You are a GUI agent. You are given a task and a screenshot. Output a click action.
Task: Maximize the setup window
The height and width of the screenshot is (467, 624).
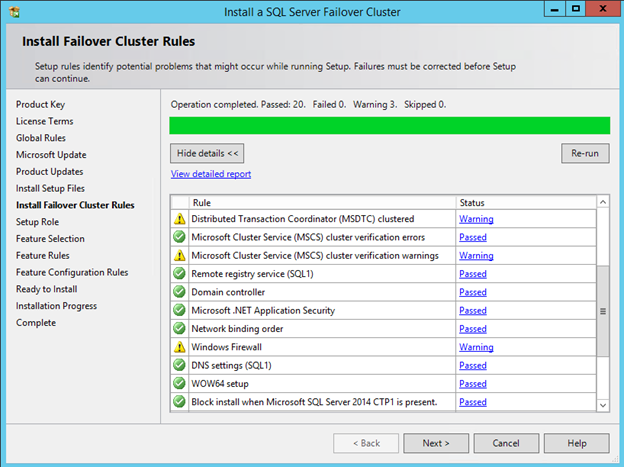click(575, 10)
